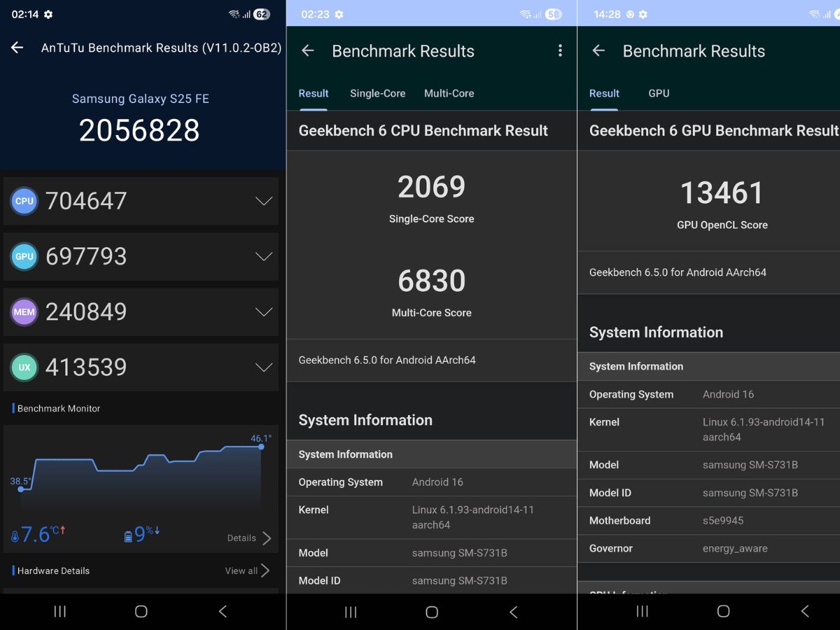The image size is (840, 630).
Task: Open recent apps under the AnTuTu screen
Action: [60, 611]
